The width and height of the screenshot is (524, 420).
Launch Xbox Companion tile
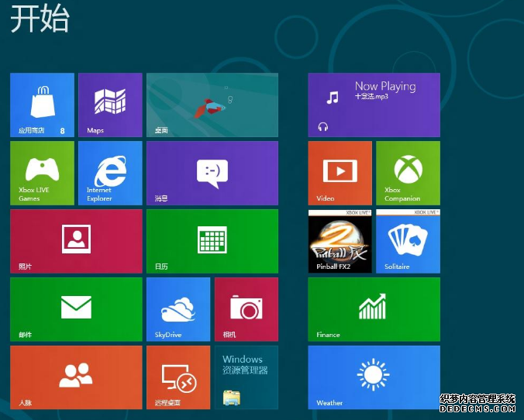pos(408,173)
